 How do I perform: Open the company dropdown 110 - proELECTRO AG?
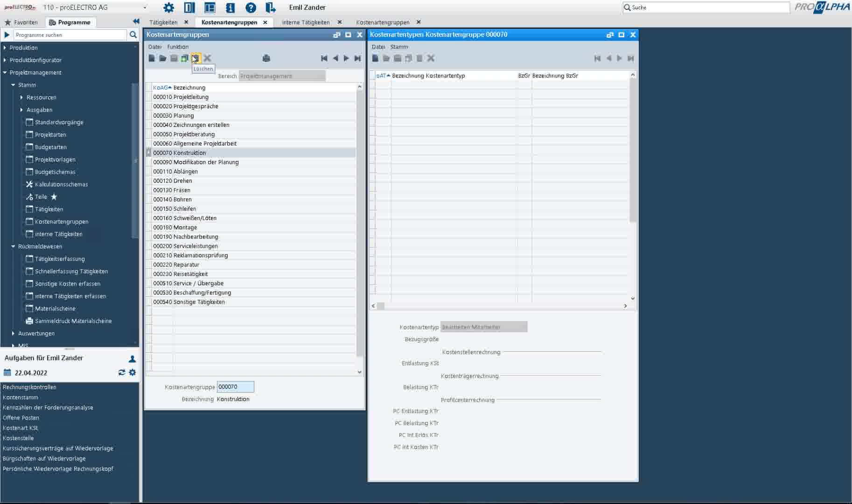[x=145, y=7]
